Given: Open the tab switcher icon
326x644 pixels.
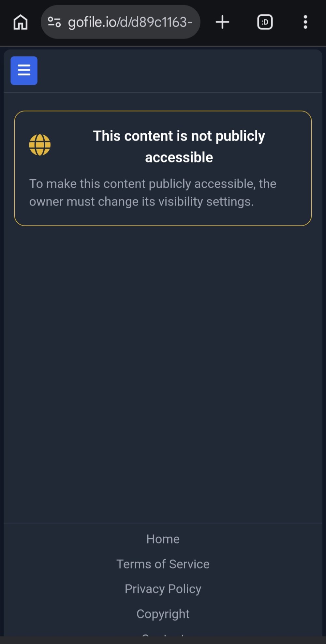Looking at the screenshot, I should click(x=265, y=22).
